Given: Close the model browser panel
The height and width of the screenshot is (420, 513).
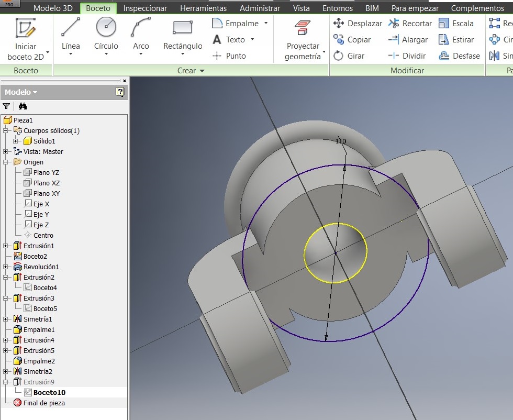Looking at the screenshot, I should click(125, 81).
